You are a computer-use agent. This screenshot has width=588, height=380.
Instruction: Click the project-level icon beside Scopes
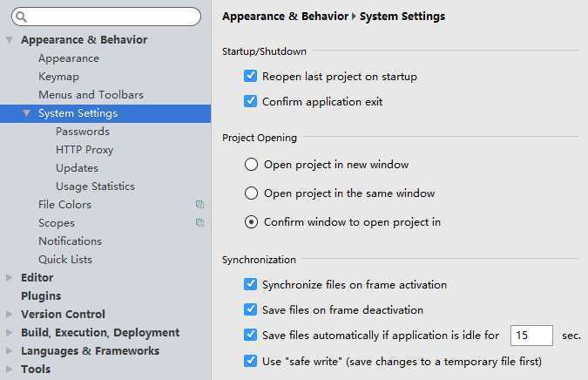(x=199, y=222)
